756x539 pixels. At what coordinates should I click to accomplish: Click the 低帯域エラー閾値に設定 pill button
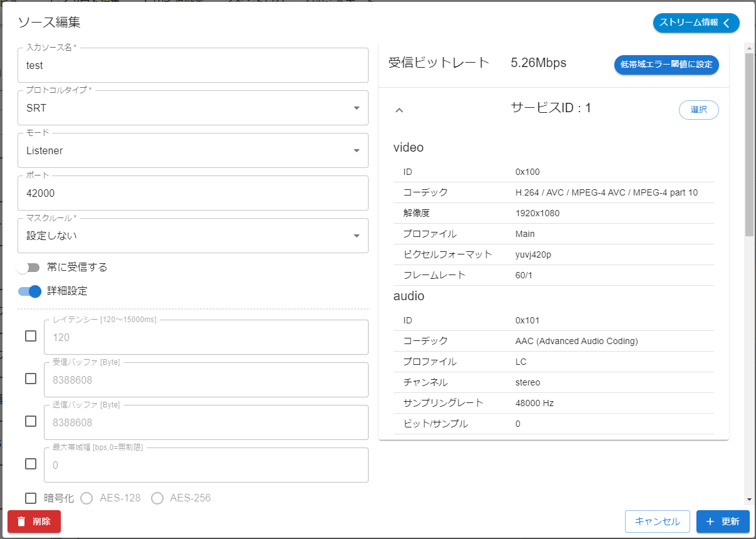[x=666, y=65]
